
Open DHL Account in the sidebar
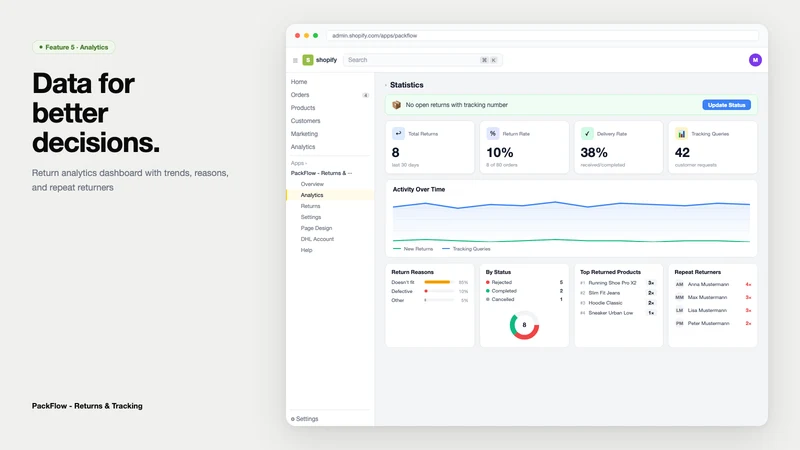(317, 239)
